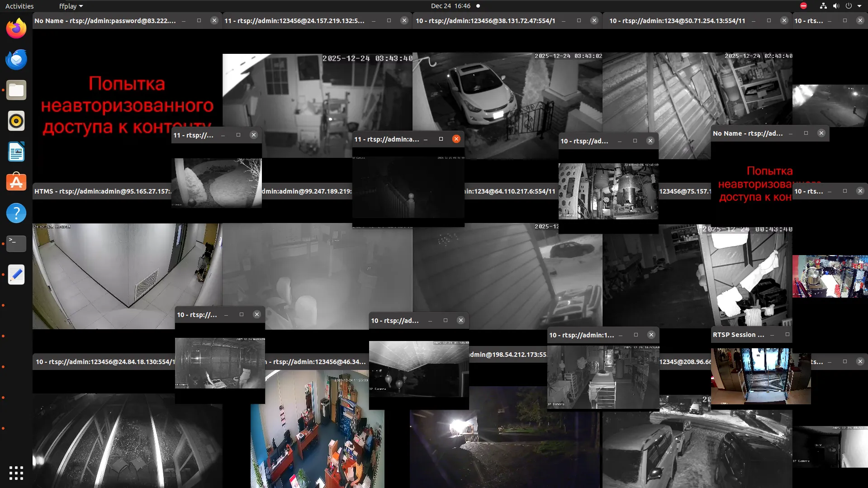Click the timestamp reading 00:43:40
Image resolution: width=868 pixels, height=488 pixels.
[747, 229]
